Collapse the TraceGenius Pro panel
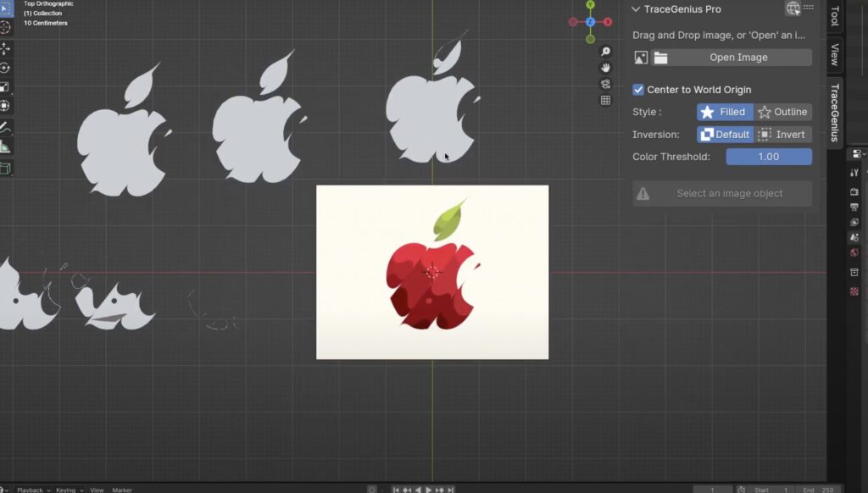The width and height of the screenshot is (868, 493). click(x=636, y=9)
